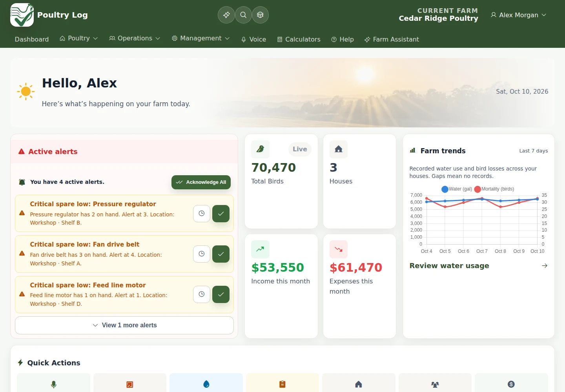The height and width of the screenshot is (392, 565).
Task: Click the arrow next to Review water usage
Action: pos(545,266)
